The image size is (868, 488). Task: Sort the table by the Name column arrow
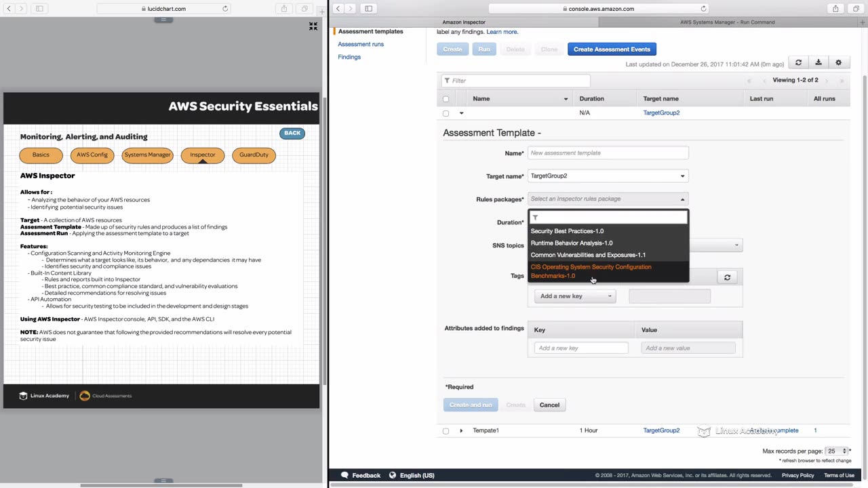coord(566,99)
